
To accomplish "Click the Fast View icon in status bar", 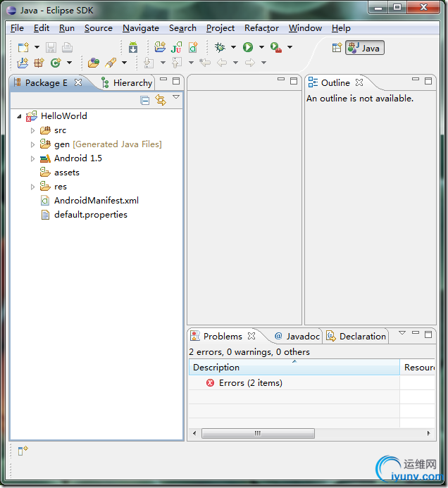I will [x=23, y=451].
